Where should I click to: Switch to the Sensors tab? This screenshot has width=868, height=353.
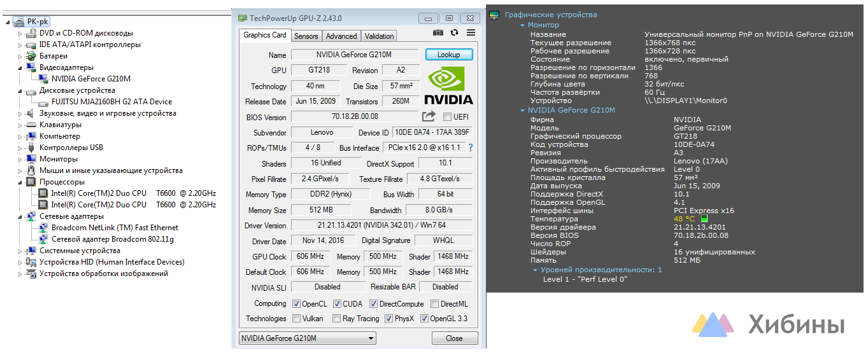[x=306, y=36]
